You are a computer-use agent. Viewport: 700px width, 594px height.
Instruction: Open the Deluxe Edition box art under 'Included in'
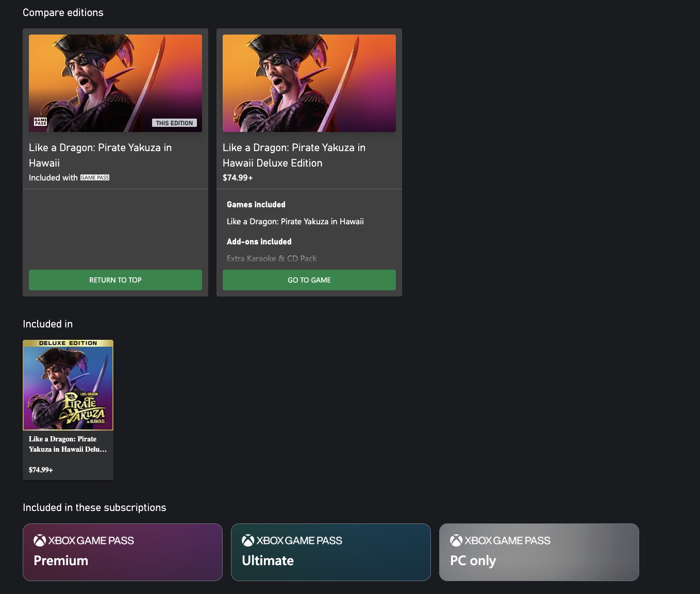pos(68,385)
